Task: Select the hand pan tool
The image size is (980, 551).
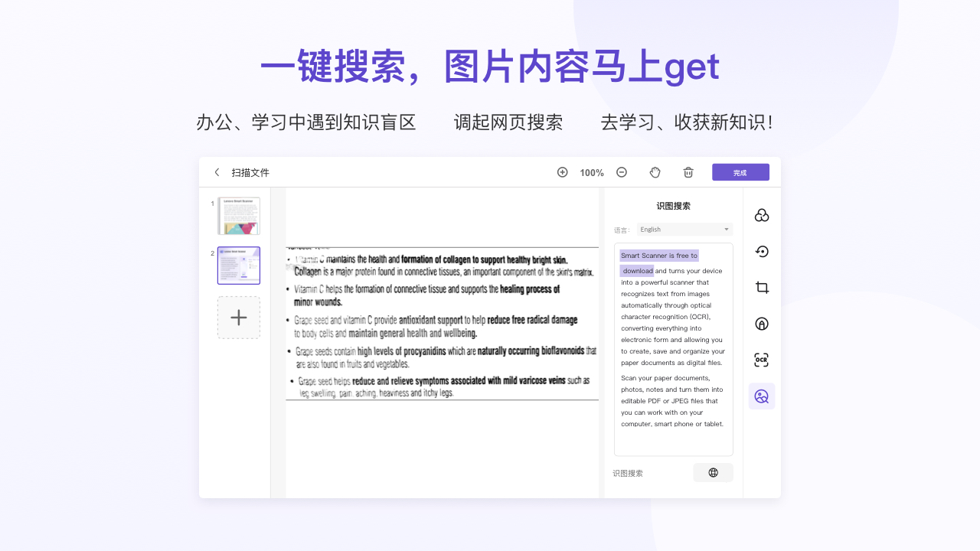Action: point(655,172)
